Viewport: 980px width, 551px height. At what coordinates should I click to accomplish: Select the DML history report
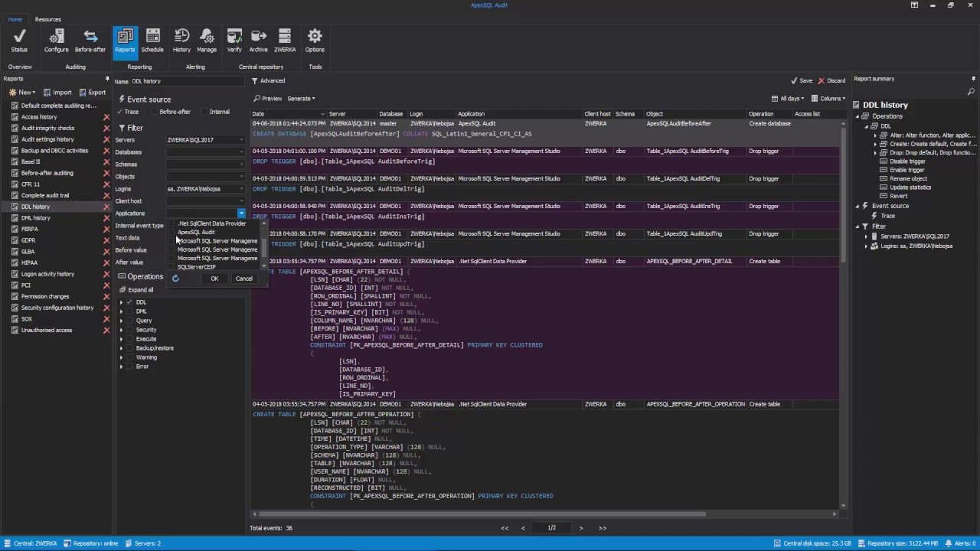click(x=36, y=218)
